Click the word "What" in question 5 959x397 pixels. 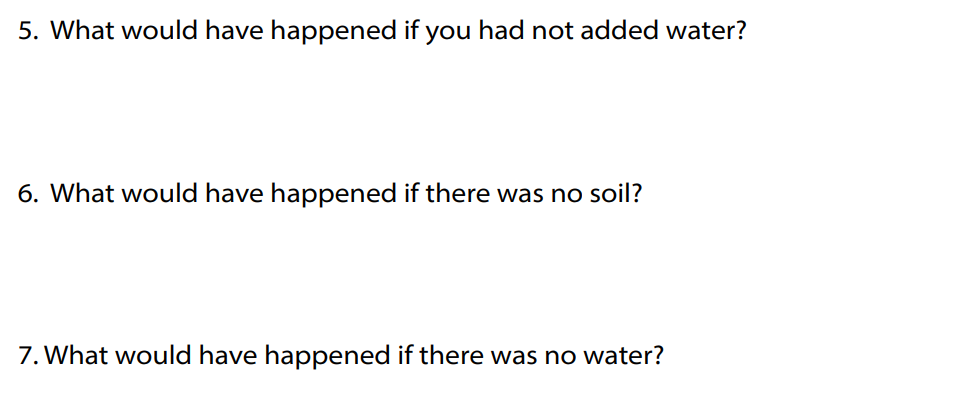82,30
